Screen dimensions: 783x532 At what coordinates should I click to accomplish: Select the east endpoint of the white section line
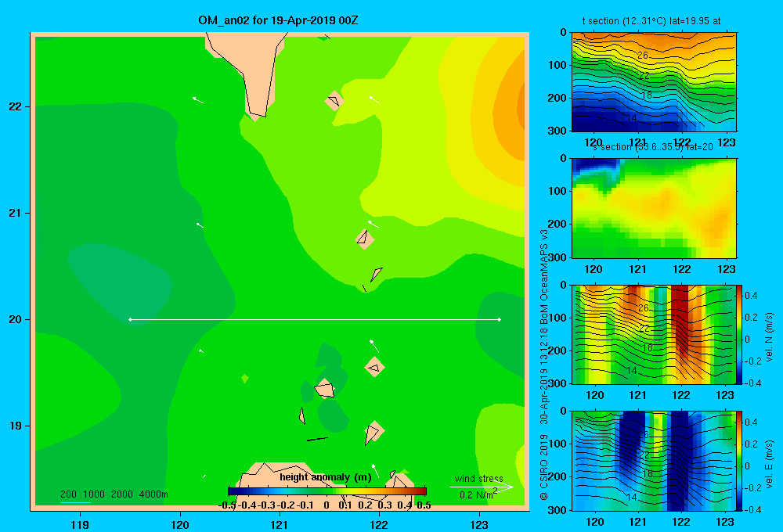pos(500,319)
